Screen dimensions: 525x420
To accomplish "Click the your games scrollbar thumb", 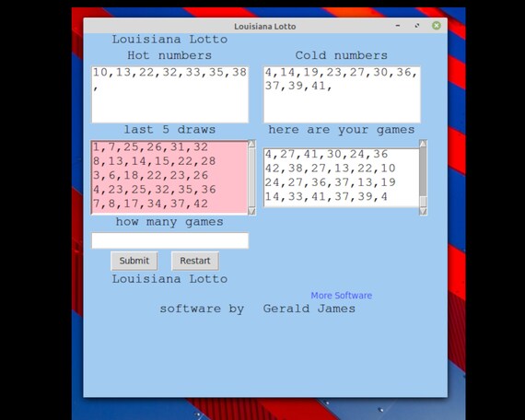I will click(x=423, y=172).
